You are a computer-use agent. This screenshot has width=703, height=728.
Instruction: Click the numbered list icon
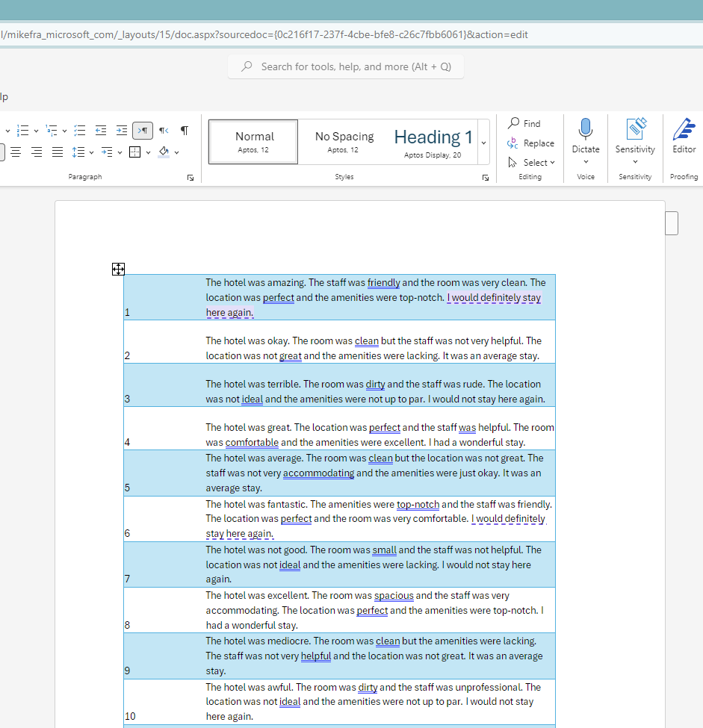coord(22,131)
